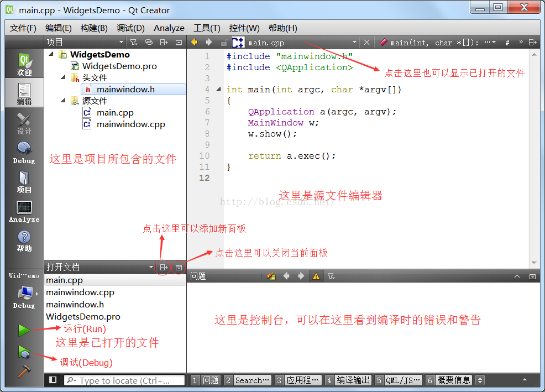Viewport: 545px width, 392px height.
Task: Open the output pane options stepper
Action: (480, 380)
